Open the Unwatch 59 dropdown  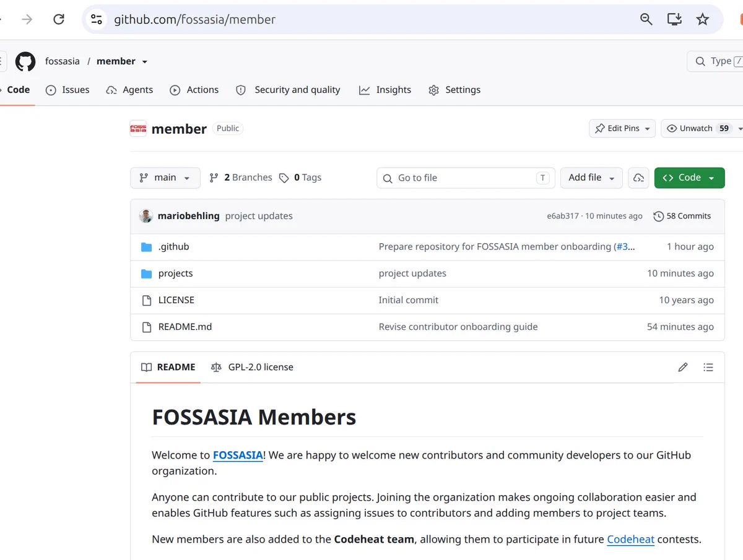pyautogui.click(x=703, y=129)
